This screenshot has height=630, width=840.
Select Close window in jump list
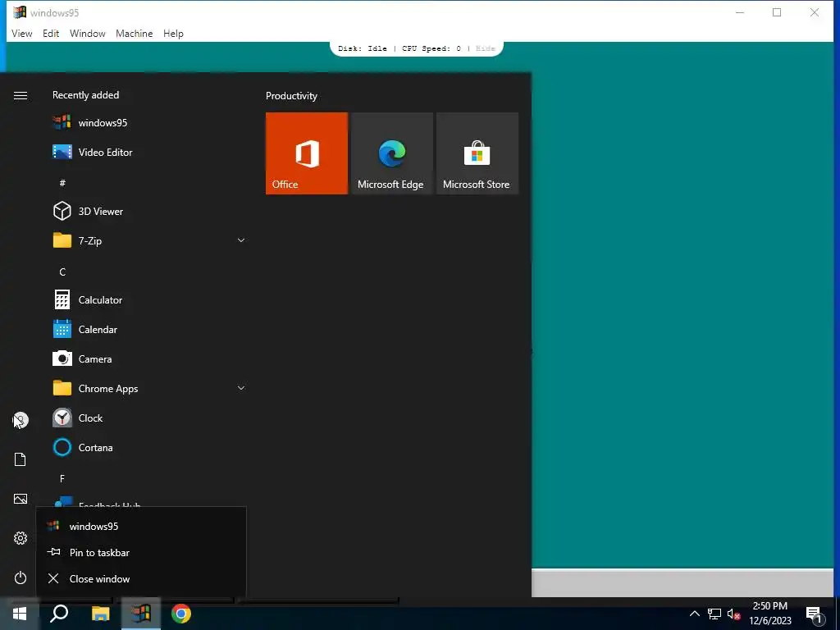point(141,578)
